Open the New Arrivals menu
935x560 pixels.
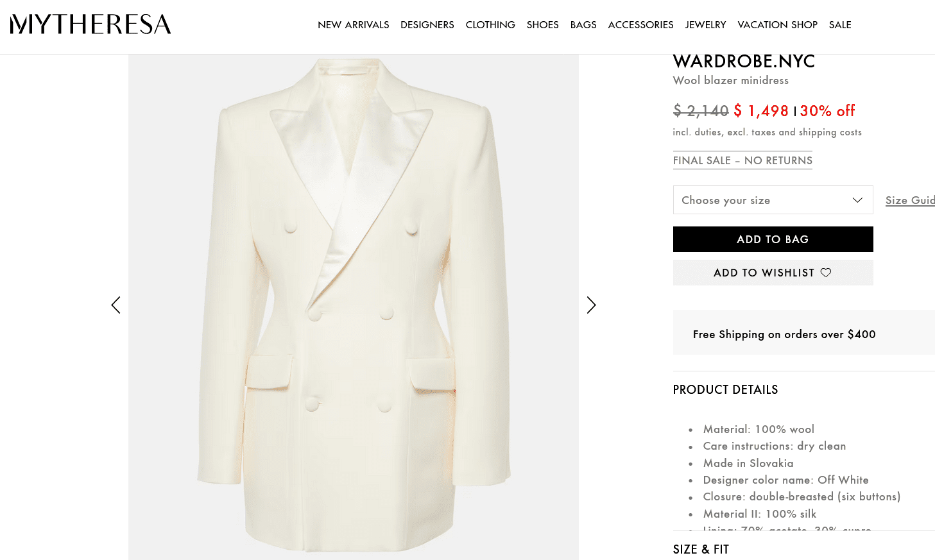(x=353, y=25)
